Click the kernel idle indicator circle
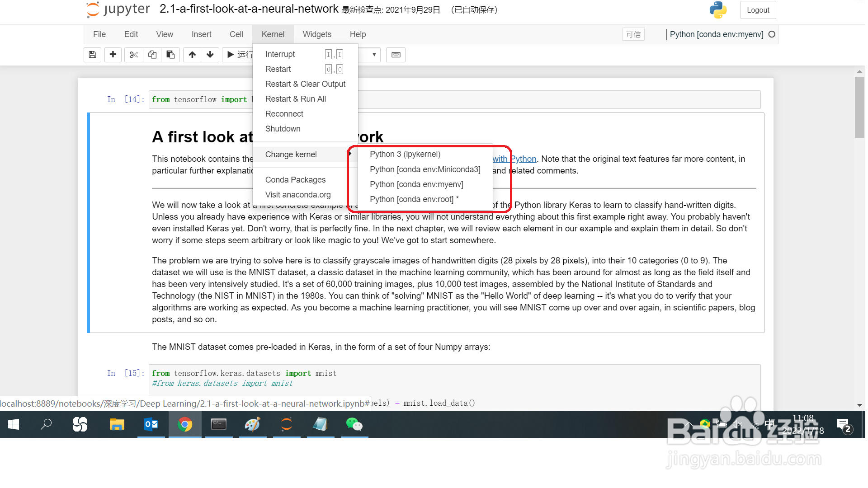 pos(772,34)
